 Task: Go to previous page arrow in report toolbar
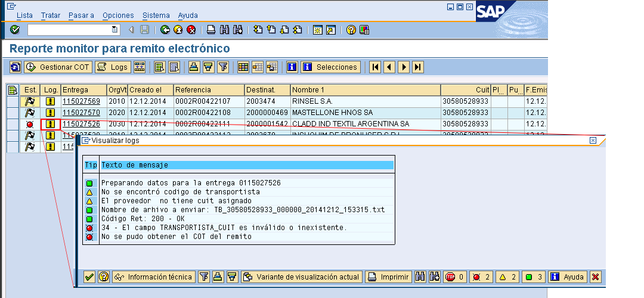tap(389, 67)
